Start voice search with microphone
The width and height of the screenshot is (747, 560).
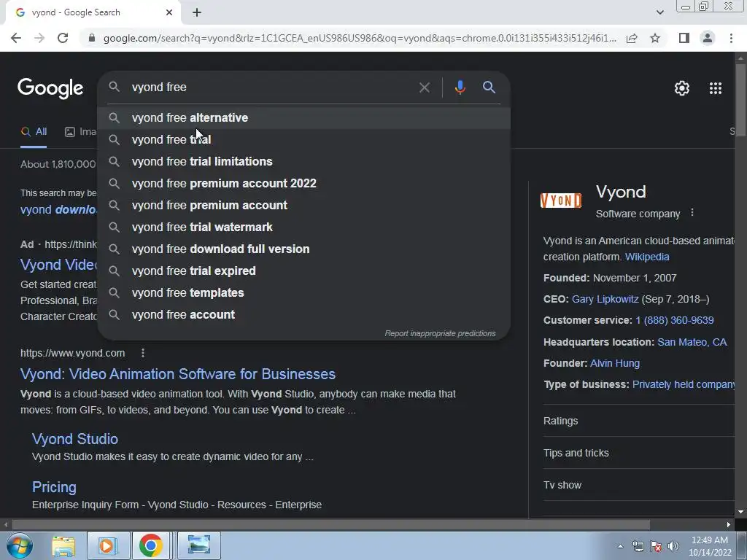pos(460,87)
